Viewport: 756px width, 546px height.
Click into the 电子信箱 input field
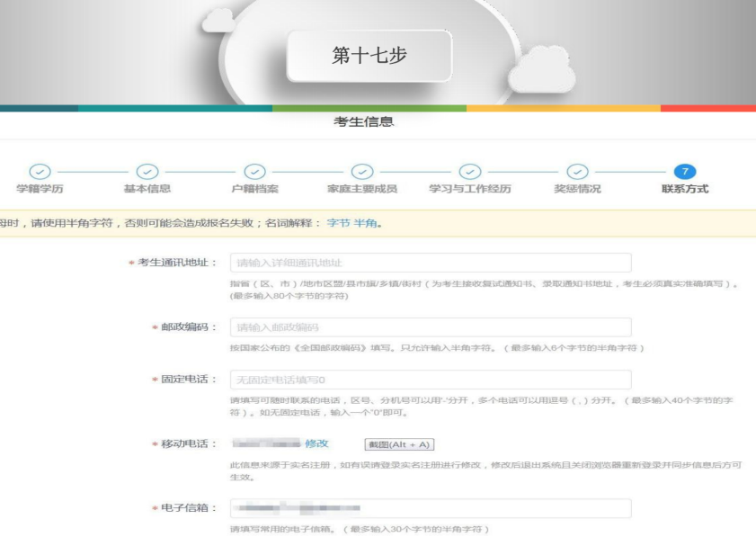pos(431,508)
